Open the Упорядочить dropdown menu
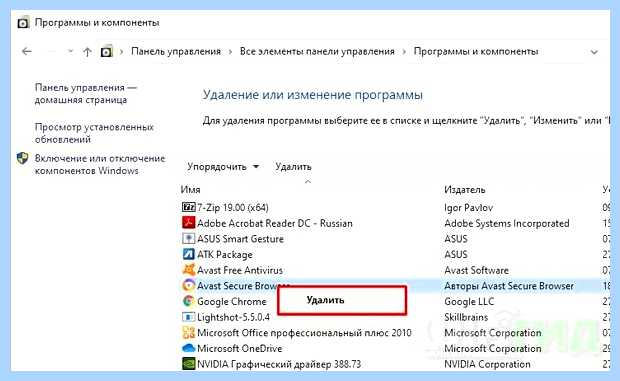This screenshot has height=381, width=620. tap(223, 167)
